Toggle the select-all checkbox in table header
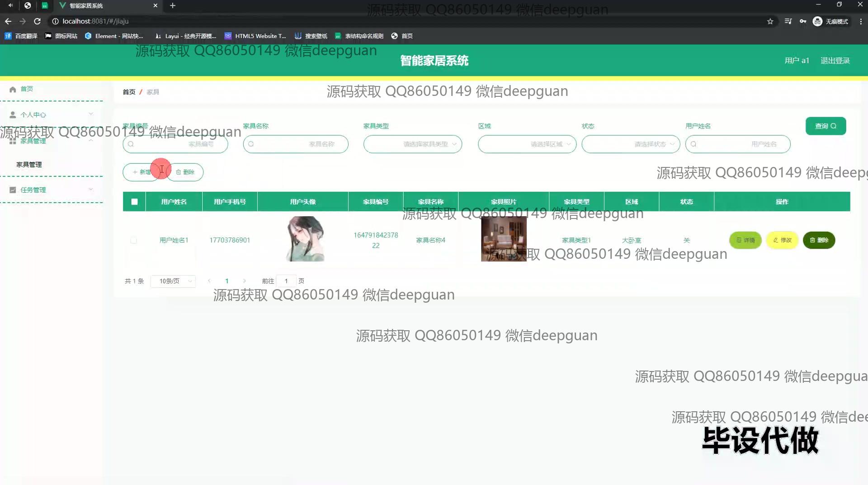The height and width of the screenshot is (485, 868). tap(134, 202)
